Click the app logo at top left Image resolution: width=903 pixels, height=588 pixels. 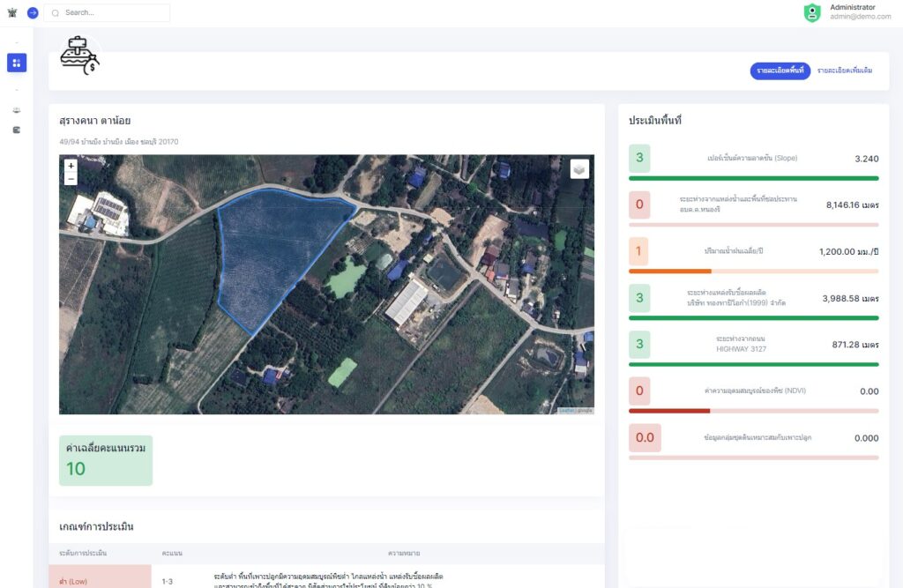11,12
